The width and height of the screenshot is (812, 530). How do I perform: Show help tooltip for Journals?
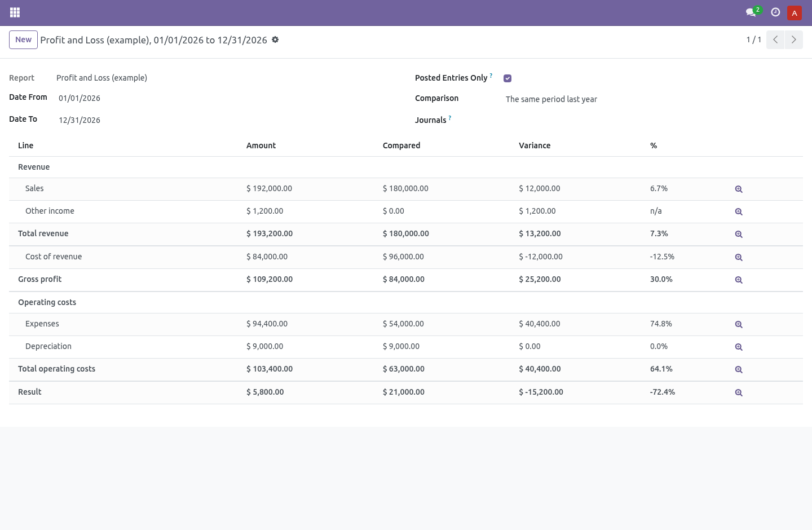tap(450, 118)
